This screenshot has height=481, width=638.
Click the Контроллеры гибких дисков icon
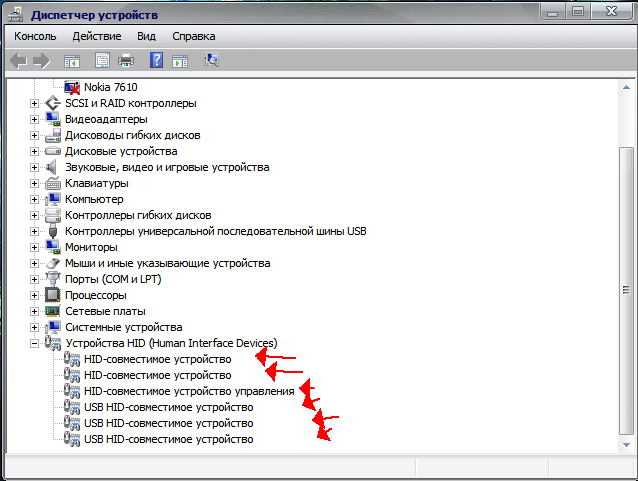53,215
